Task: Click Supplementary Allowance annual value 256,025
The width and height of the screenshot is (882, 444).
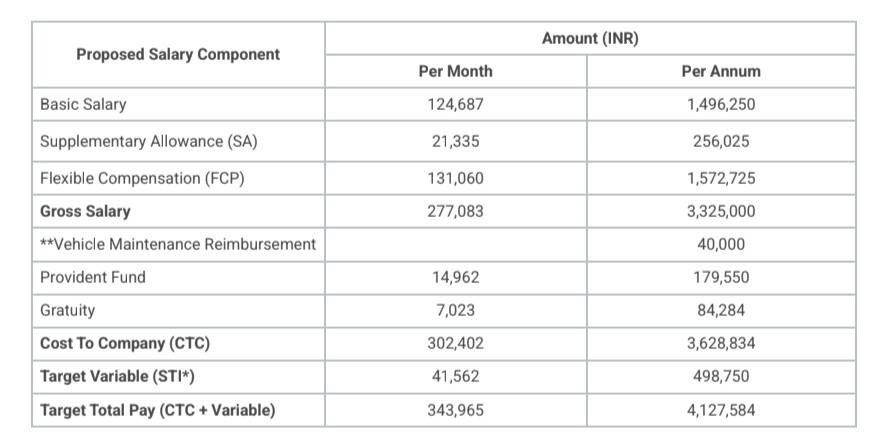Action: [x=721, y=141]
